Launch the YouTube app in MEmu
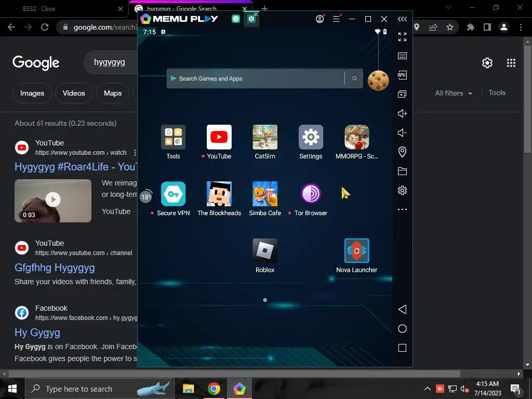Image resolution: width=532 pixels, height=399 pixels. [x=219, y=137]
